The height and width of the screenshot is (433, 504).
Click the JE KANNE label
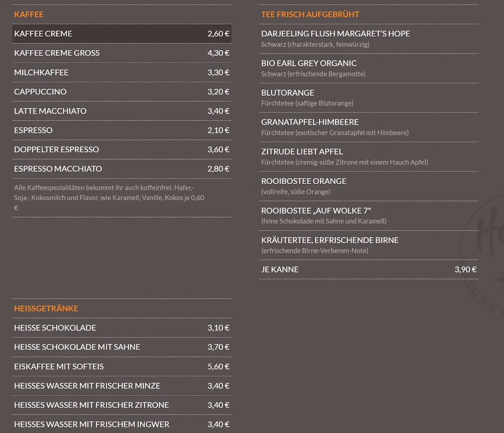(280, 270)
